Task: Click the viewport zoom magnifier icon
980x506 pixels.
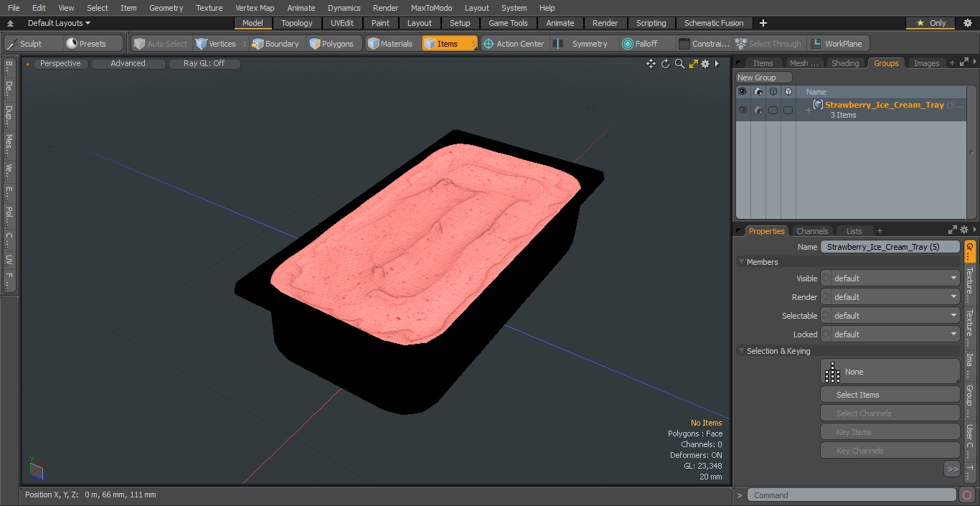Action: [x=679, y=64]
